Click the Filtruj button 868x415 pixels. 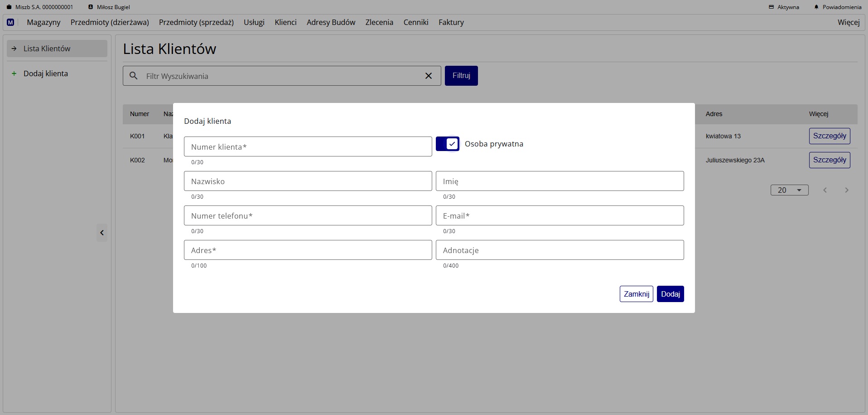tap(461, 76)
